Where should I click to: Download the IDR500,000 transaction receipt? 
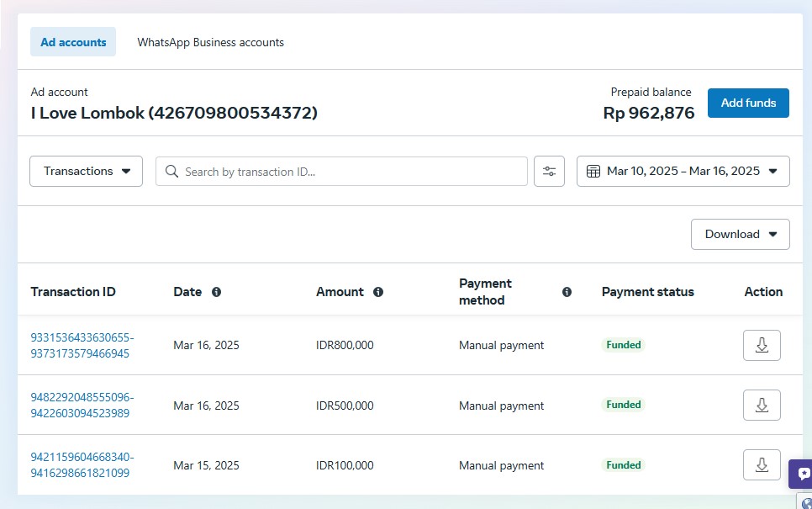point(762,405)
